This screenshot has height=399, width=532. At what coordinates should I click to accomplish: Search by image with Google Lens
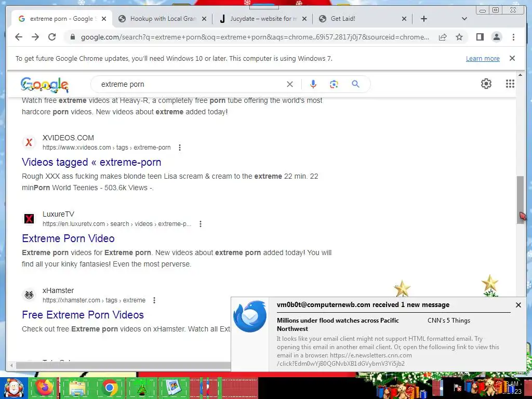point(334,84)
